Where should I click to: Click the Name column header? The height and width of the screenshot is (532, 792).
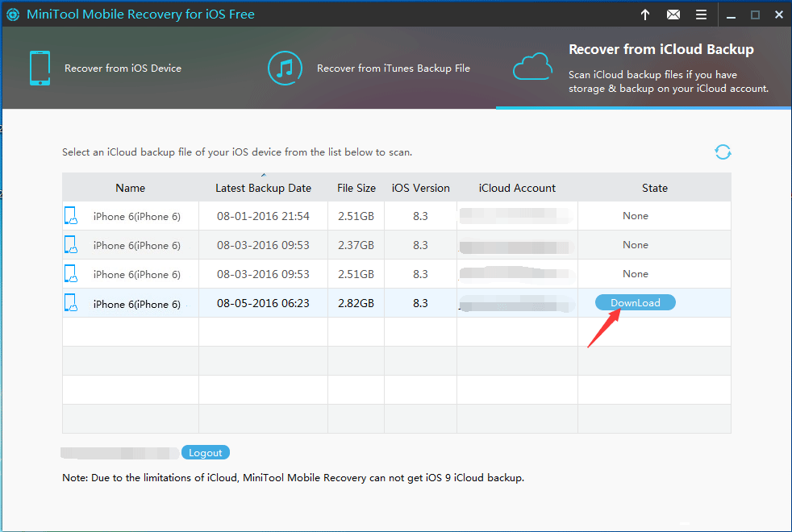coord(131,188)
